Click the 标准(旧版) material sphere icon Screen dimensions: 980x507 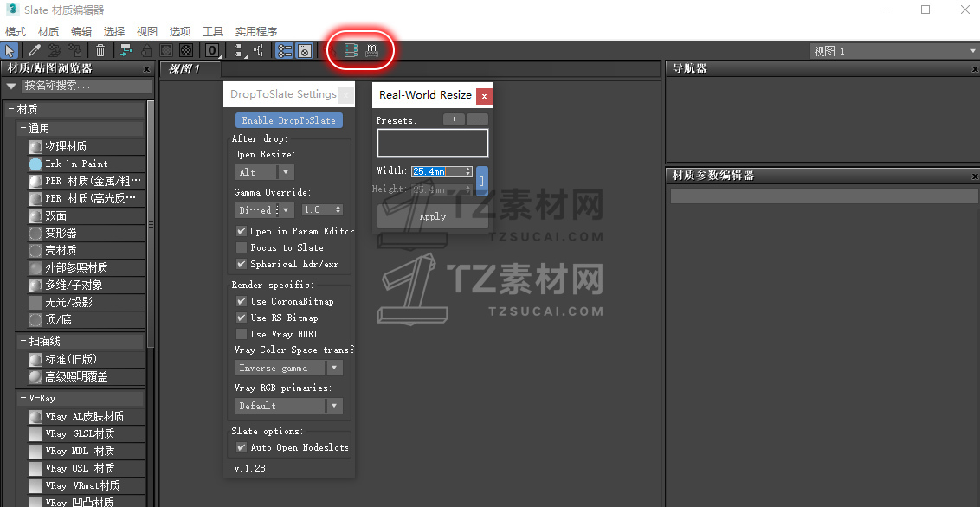[35, 360]
